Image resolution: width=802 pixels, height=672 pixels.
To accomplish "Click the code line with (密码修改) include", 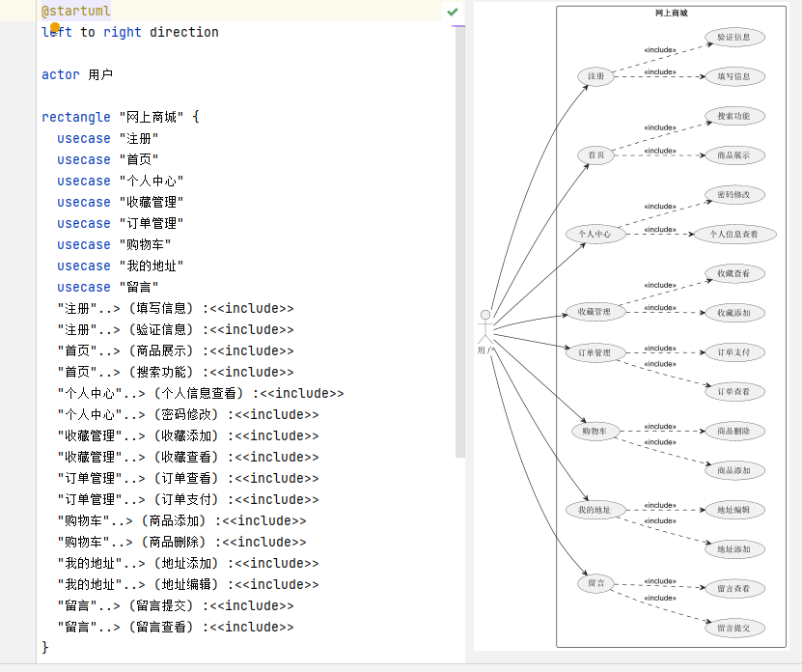I will tap(188, 414).
